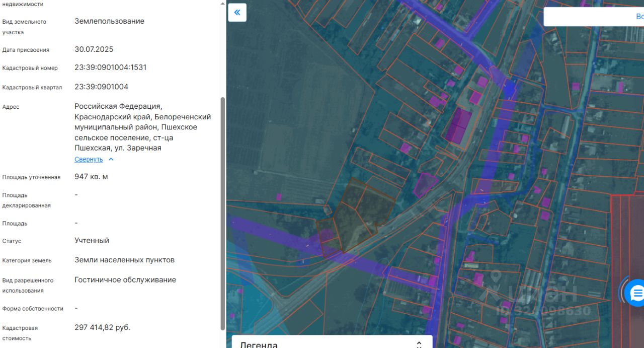Click Земли населенных пунктов value
Screen dimensions: 644x348
click(124, 260)
